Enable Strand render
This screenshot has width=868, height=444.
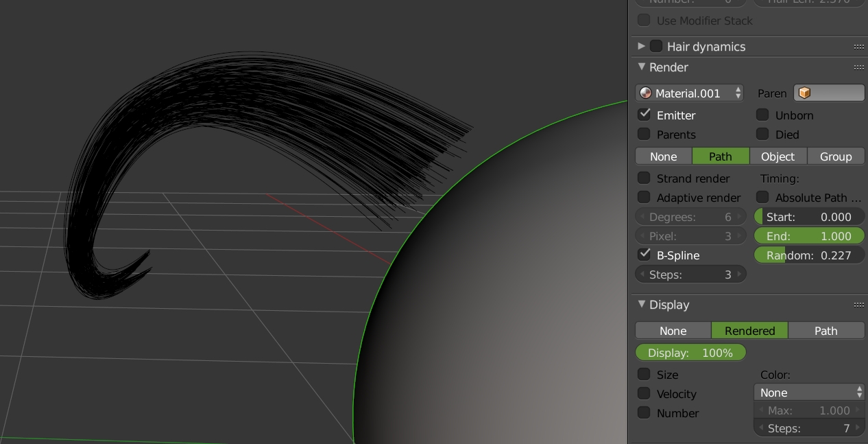[644, 178]
